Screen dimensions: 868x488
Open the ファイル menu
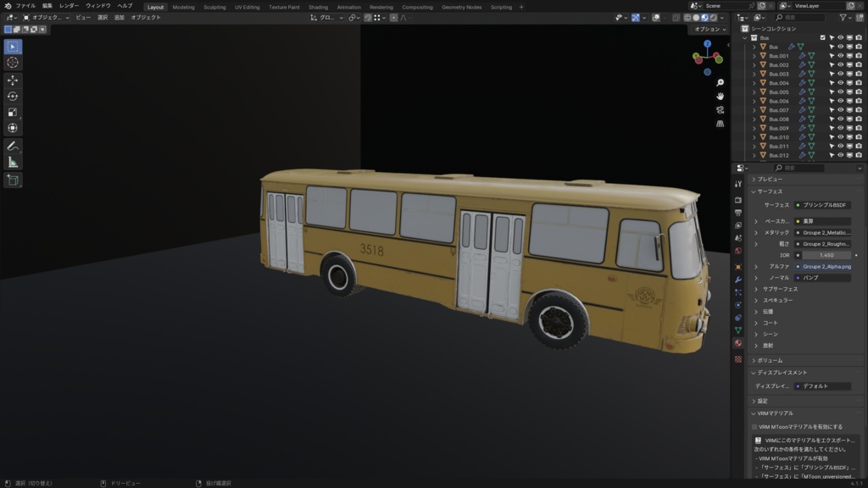click(x=25, y=6)
